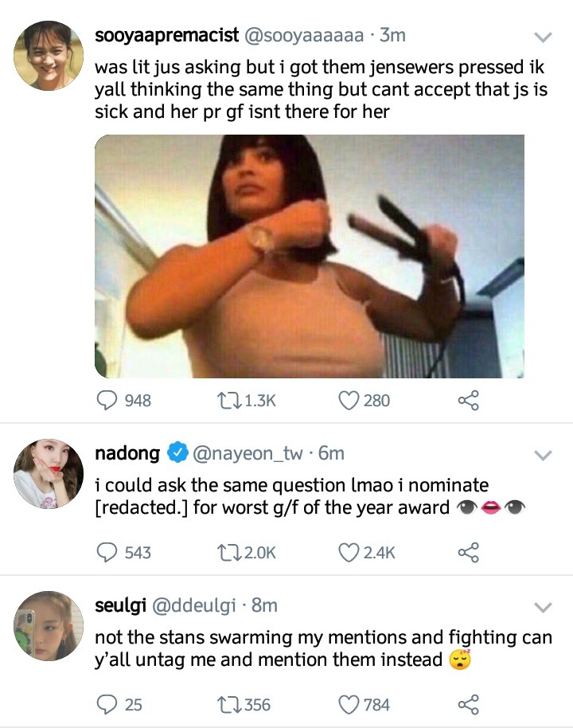The width and height of the screenshot is (573, 728).
Task: Share the sooyaapremacist tweet
Action: tap(468, 400)
